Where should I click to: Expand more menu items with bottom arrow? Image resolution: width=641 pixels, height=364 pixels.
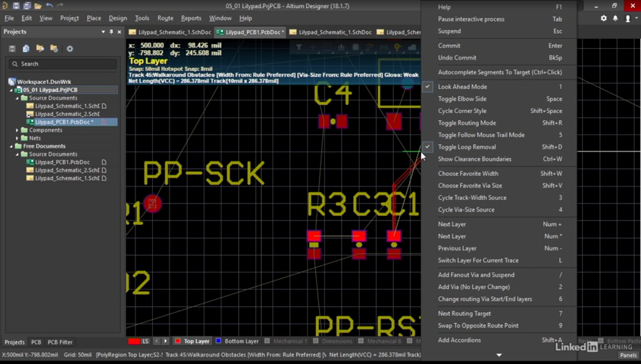point(499,355)
